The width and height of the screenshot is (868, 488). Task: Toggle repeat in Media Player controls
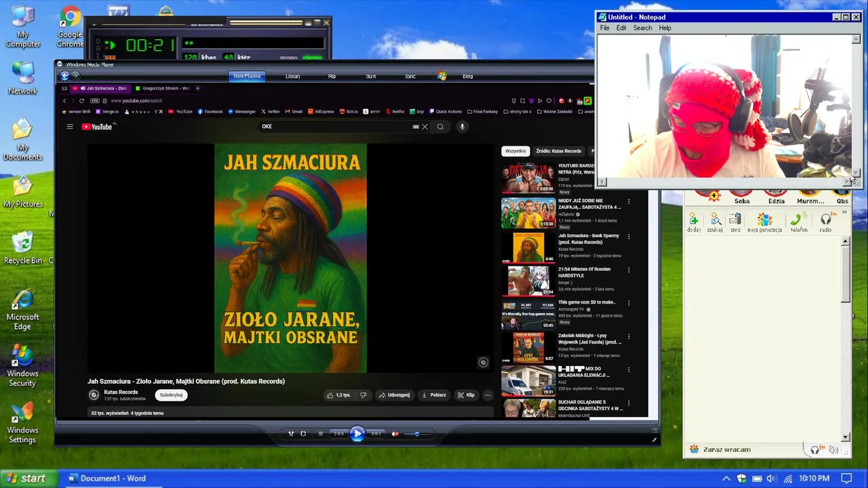click(303, 434)
